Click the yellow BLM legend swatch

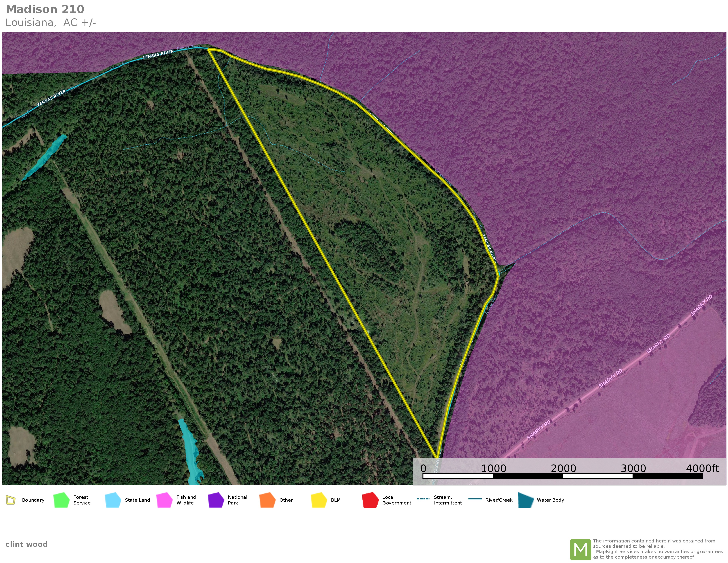319,500
